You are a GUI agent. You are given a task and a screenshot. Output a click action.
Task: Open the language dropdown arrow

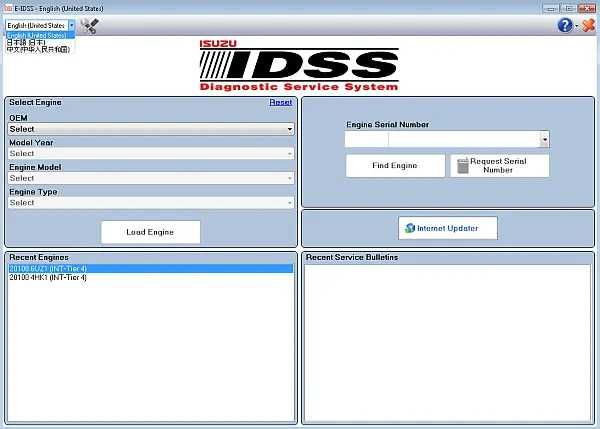72,25
